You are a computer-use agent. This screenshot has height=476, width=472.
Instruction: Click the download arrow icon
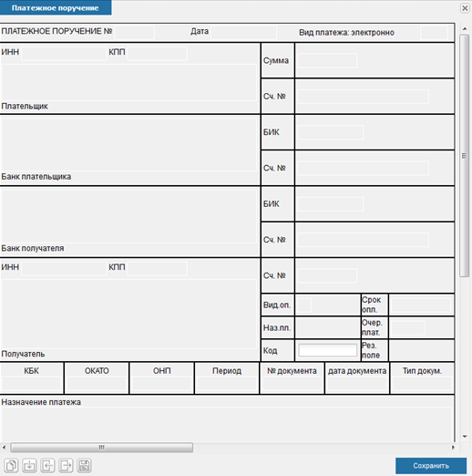[x=29, y=465]
